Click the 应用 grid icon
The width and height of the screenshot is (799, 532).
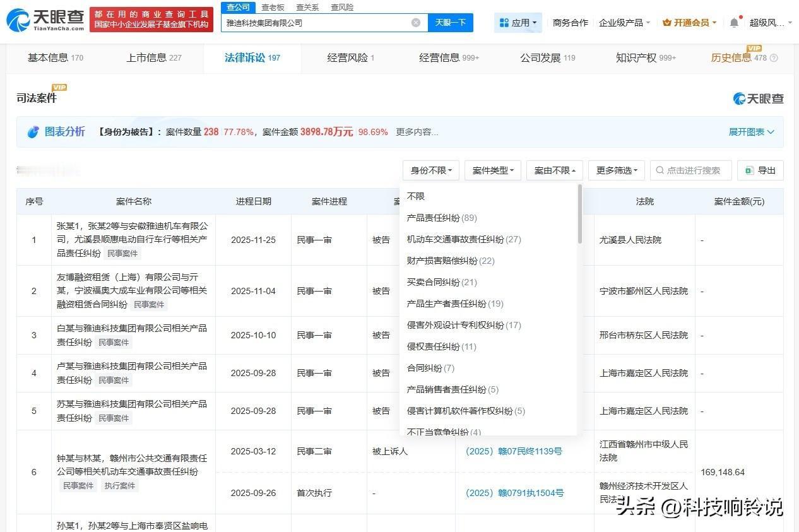pos(504,23)
